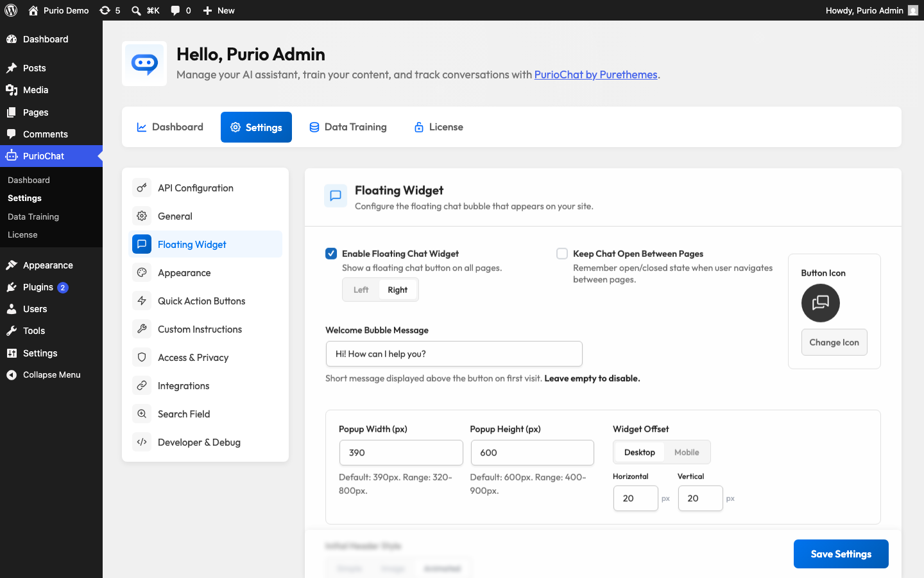The image size is (924, 578).
Task: Click the Tools wrench icon in WP menu
Action: 12,331
